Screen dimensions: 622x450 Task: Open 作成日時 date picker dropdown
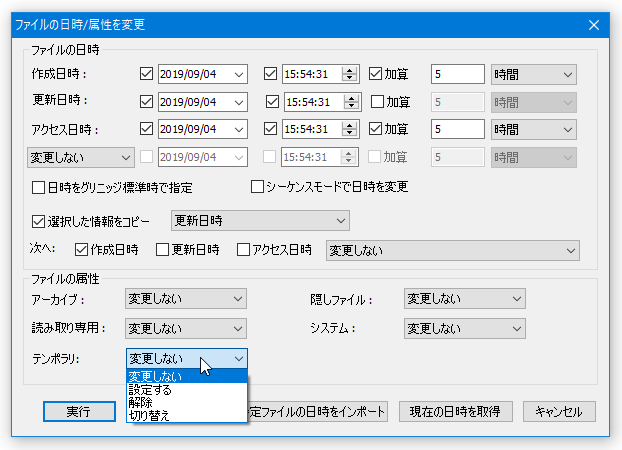click(239, 74)
